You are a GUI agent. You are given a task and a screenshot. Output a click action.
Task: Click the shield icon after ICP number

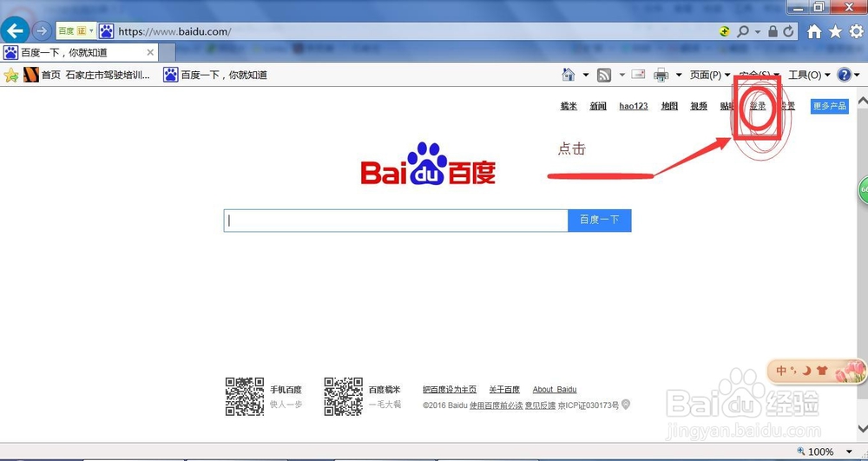click(626, 405)
